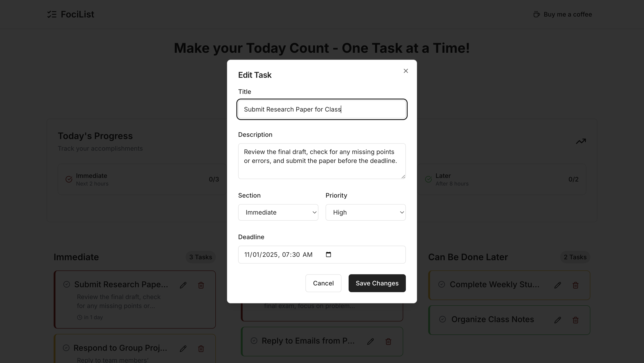The width and height of the screenshot is (644, 363).
Task: Click the Cancel button in the dialog
Action: point(323,283)
